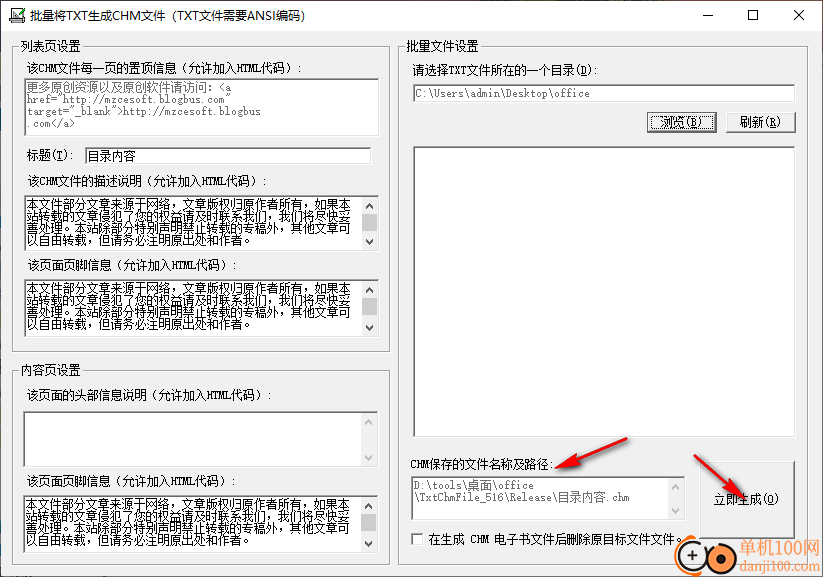This screenshot has width=823, height=577.
Task: Maximize the window
Action: click(x=753, y=15)
